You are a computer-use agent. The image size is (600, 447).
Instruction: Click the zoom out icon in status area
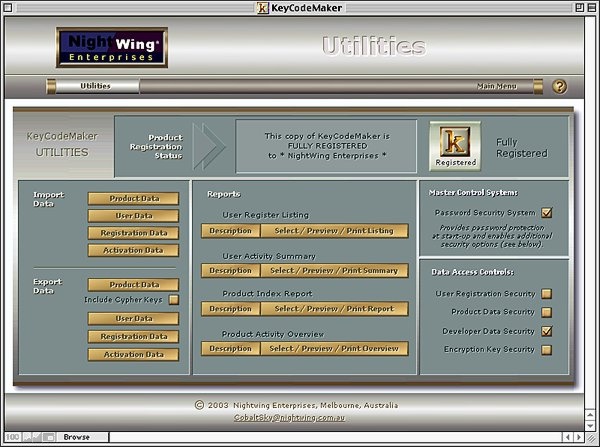tap(28, 437)
